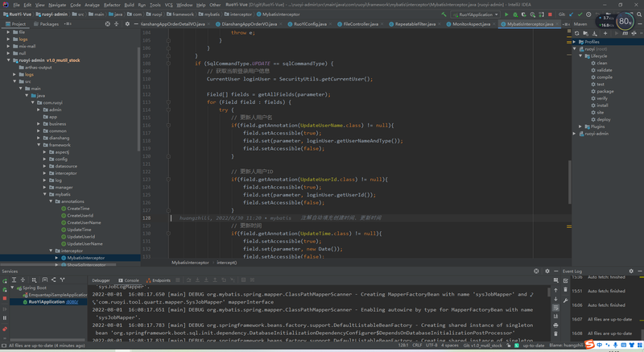Rerun service icon in Services panel
Screen dimensions: 644x352
[5, 281]
